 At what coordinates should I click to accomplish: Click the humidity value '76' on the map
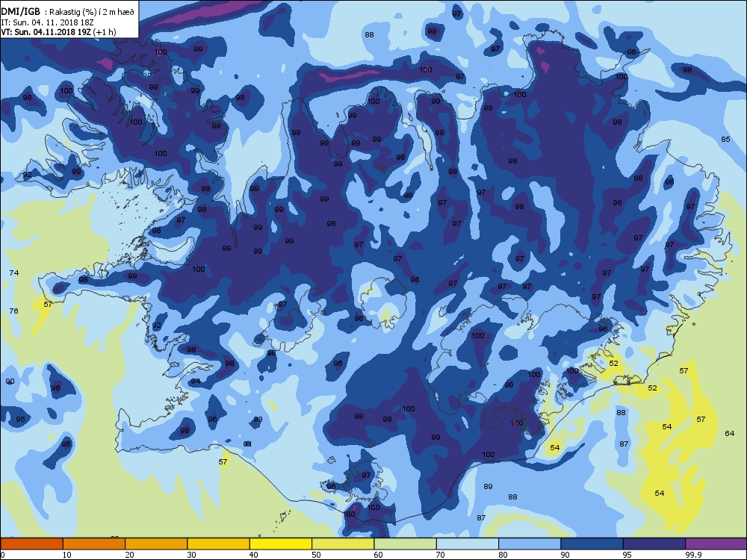pyautogui.click(x=13, y=311)
